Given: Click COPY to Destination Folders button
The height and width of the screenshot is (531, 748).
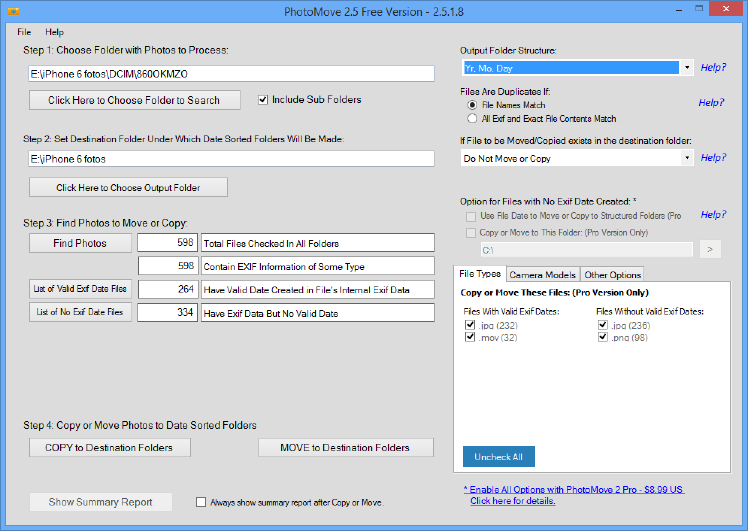Looking at the screenshot, I should pos(110,448).
